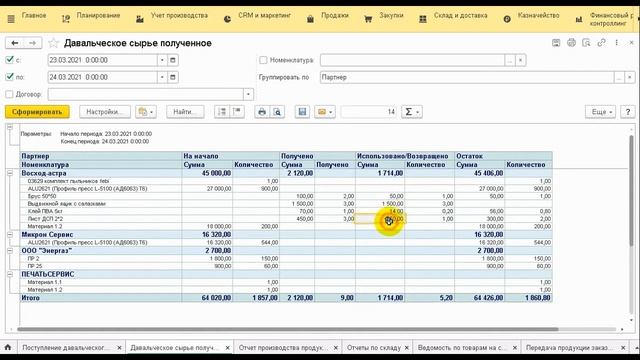Open the Закупки section
This screenshot has width=640, height=360.
tap(391, 16)
